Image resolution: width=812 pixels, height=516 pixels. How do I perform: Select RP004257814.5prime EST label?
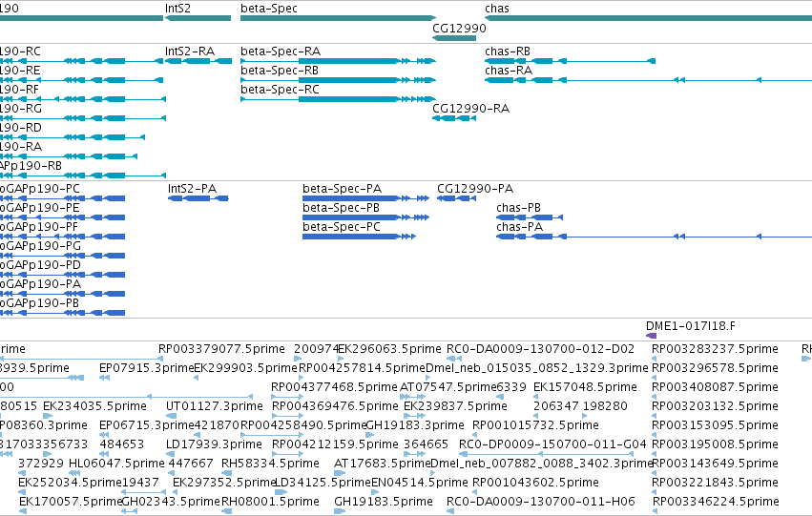point(362,368)
